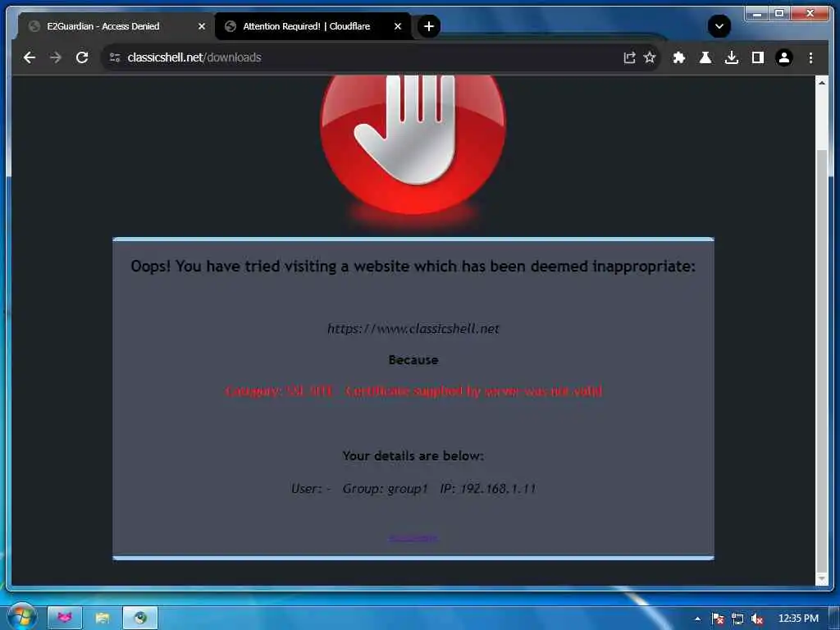Click the muted volume tray icon
The image size is (840, 630).
(756, 619)
